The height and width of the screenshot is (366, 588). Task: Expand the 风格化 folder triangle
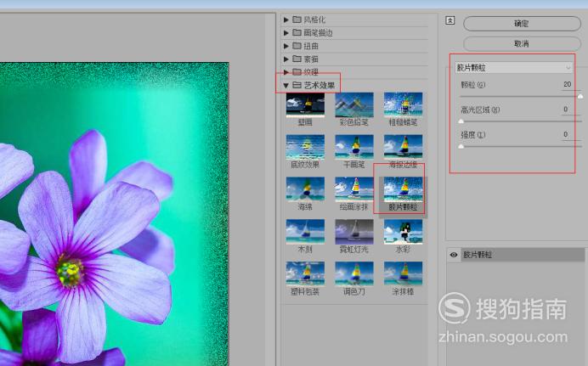coord(286,20)
